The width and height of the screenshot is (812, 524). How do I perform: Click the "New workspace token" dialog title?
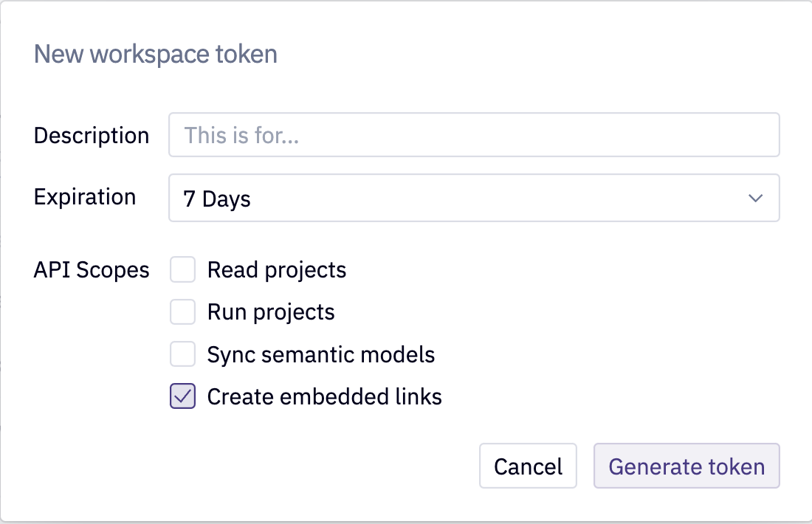pyautogui.click(x=156, y=54)
